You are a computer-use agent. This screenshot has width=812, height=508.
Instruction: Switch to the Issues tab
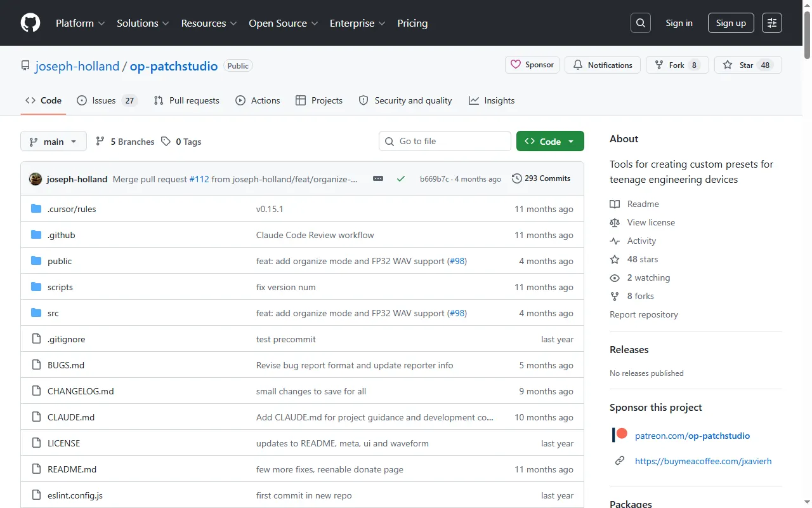107,100
